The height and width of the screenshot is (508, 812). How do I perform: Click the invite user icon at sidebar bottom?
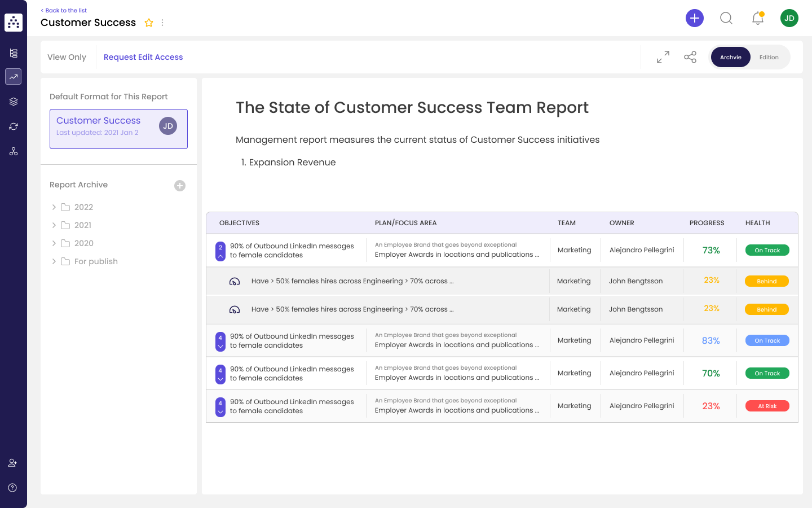pyautogui.click(x=12, y=462)
